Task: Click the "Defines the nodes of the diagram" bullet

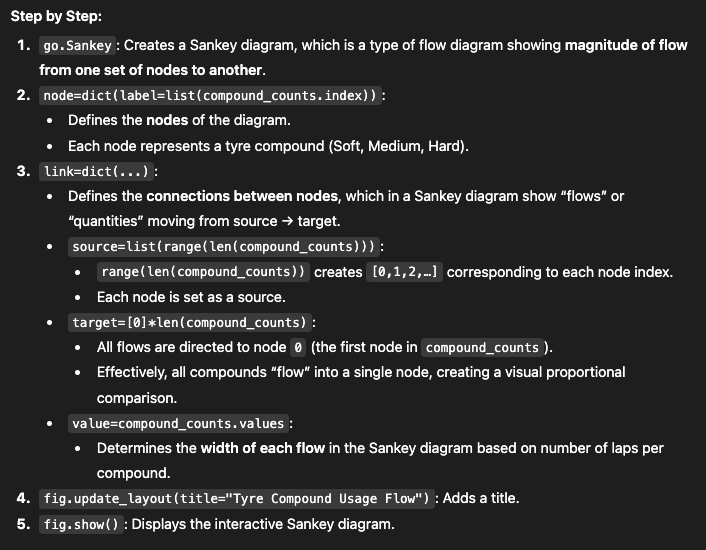Action: (179, 121)
